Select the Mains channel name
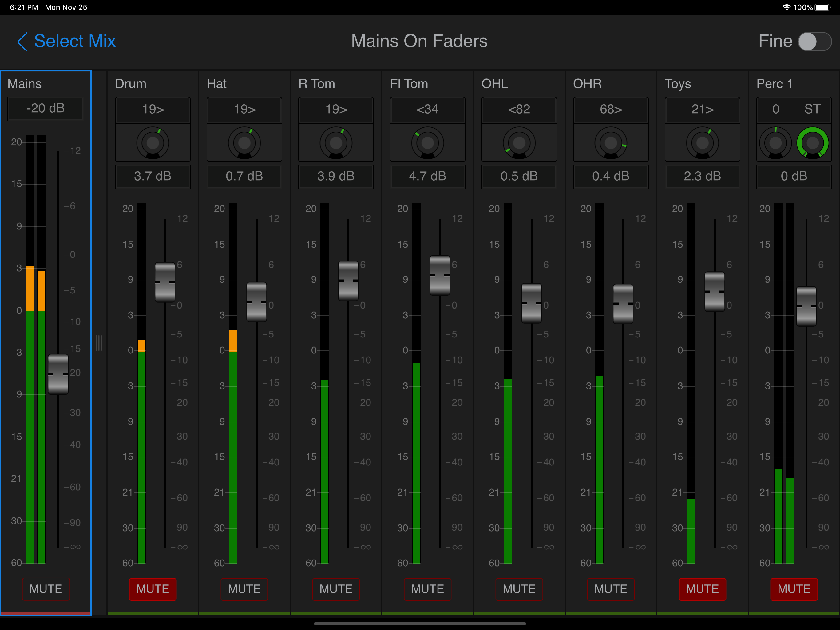This screenshot has height=630, width=840. point(25,84)
